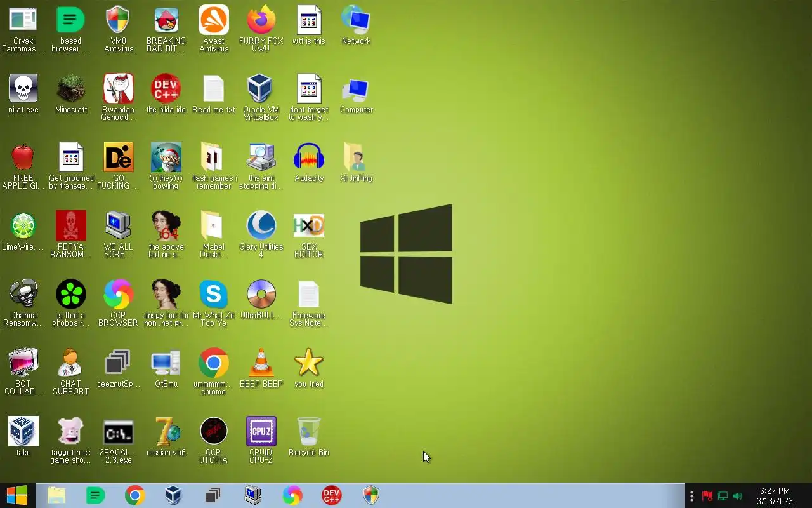Open the 'fake' VirtualBox icon
Screen dimensions: 812x508
pos(23,432)
